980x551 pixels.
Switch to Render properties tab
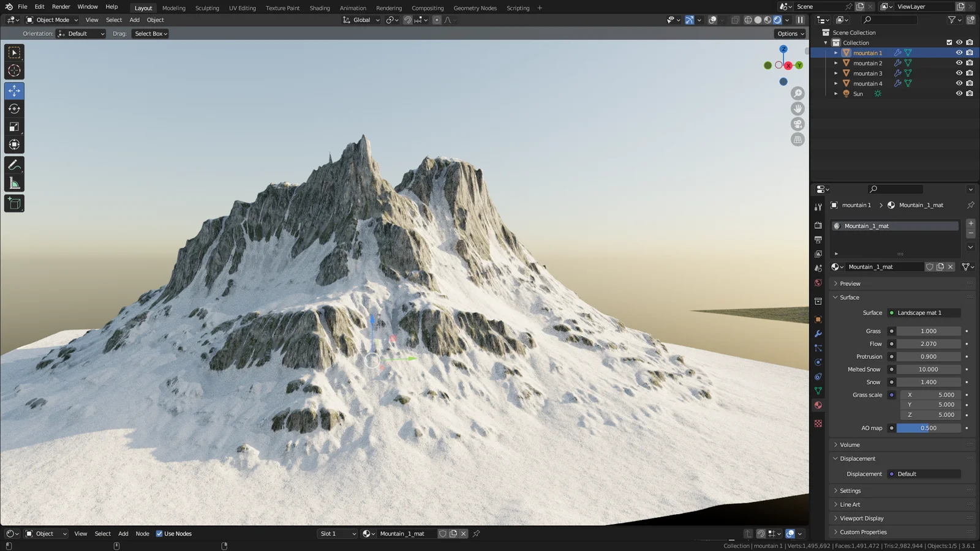pyautogui.click(x=818, y=225)
